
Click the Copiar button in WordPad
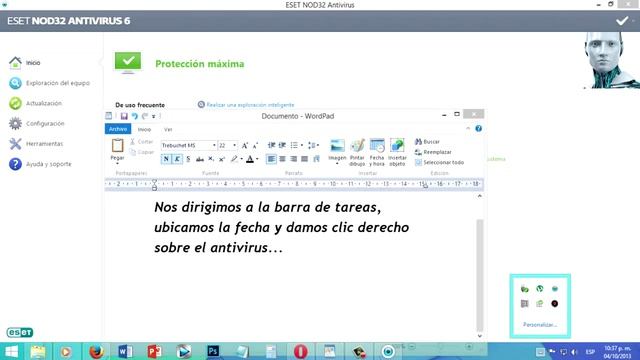tap(142, 152)
